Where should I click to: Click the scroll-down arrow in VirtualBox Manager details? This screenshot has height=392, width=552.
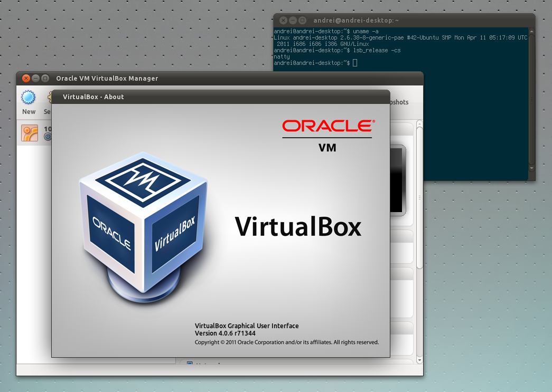[x=419, y=360]
